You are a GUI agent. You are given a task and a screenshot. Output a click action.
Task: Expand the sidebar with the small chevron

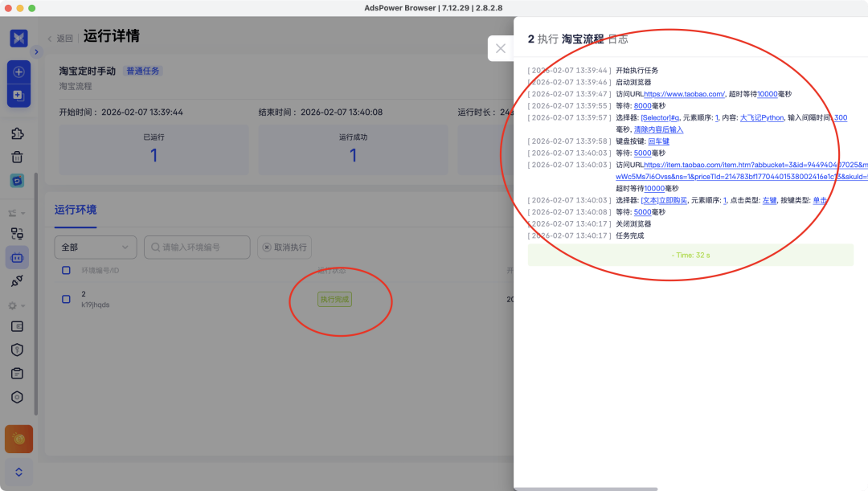click(36, 52)
